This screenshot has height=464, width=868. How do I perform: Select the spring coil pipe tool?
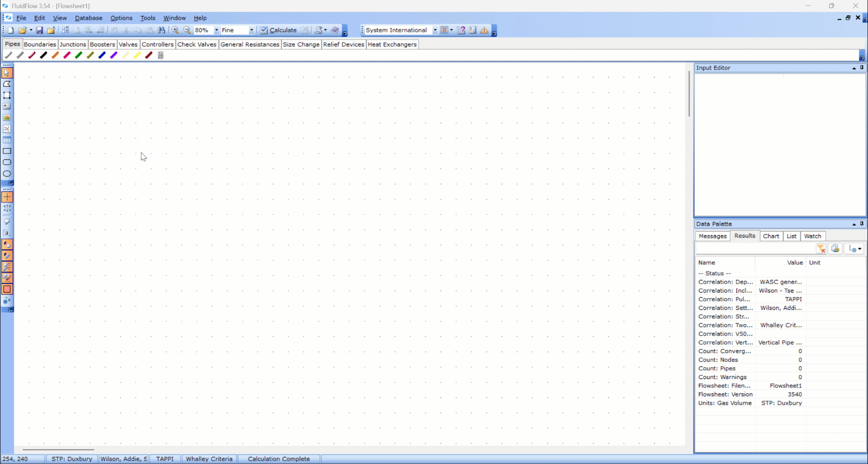click(161, 55)
